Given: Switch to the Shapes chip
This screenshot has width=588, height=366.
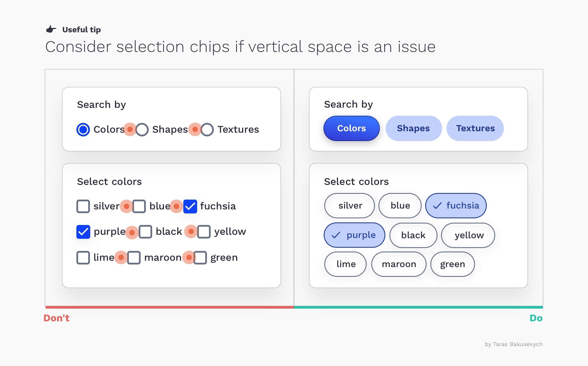Looking at the screenshot, I should pos(414,128).
